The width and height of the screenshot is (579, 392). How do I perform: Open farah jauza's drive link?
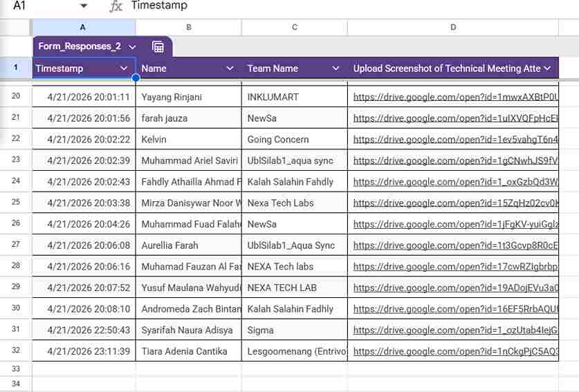[x=456, y=118]
